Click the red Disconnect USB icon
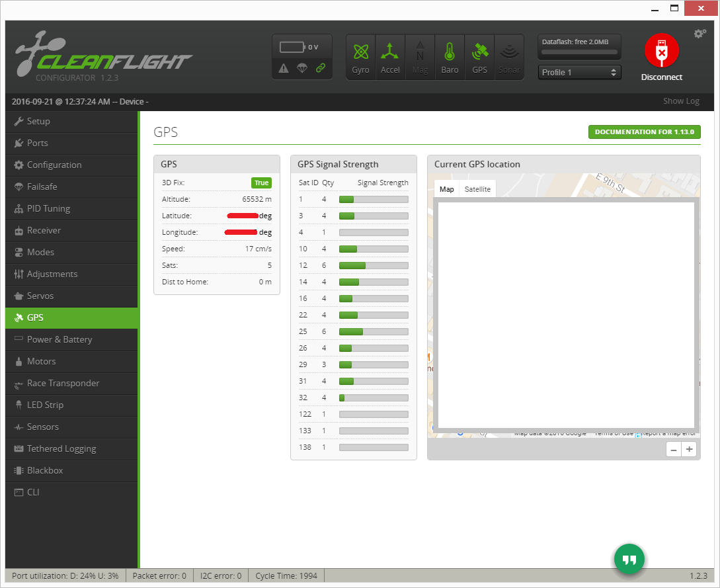The width and height of the screenshot is (720, 588). pos(661,51)
